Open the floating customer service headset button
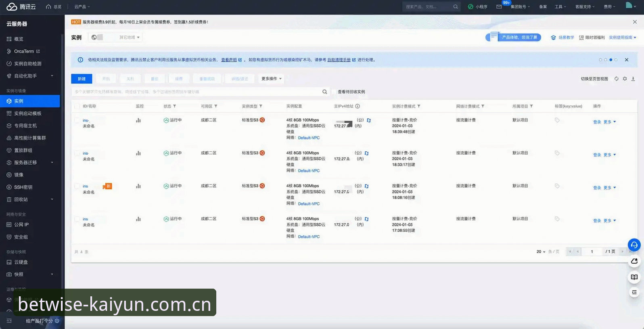Viewport: 644px width, 329px height. 634,245
